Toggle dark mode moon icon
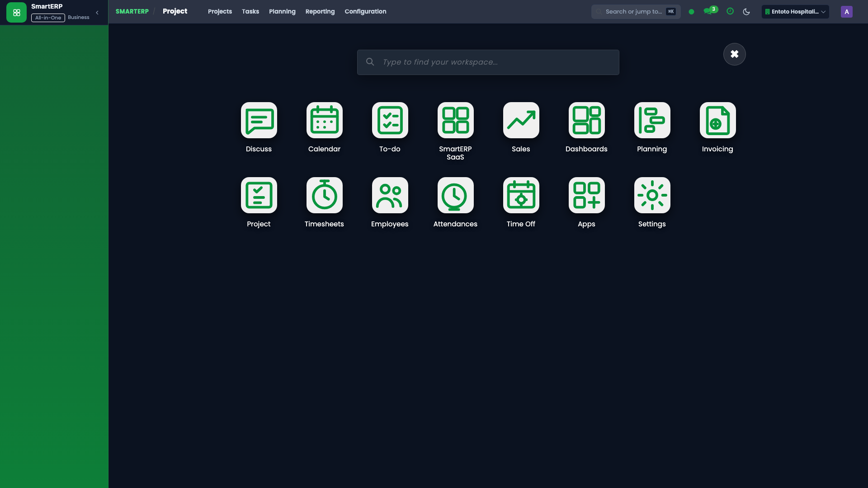This screenshot has height=488, width=868. pos(746,12)
